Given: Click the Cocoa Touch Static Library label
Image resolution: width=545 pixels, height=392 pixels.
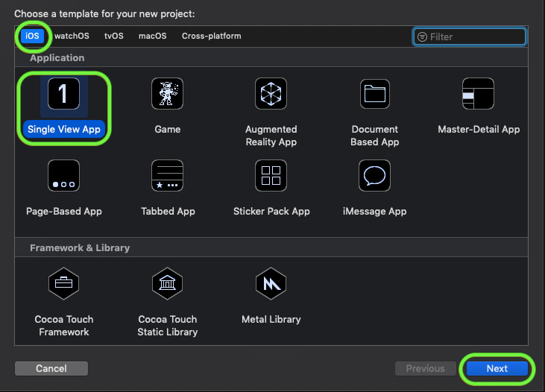Looking at the screenshot, I should coord(168,326).
